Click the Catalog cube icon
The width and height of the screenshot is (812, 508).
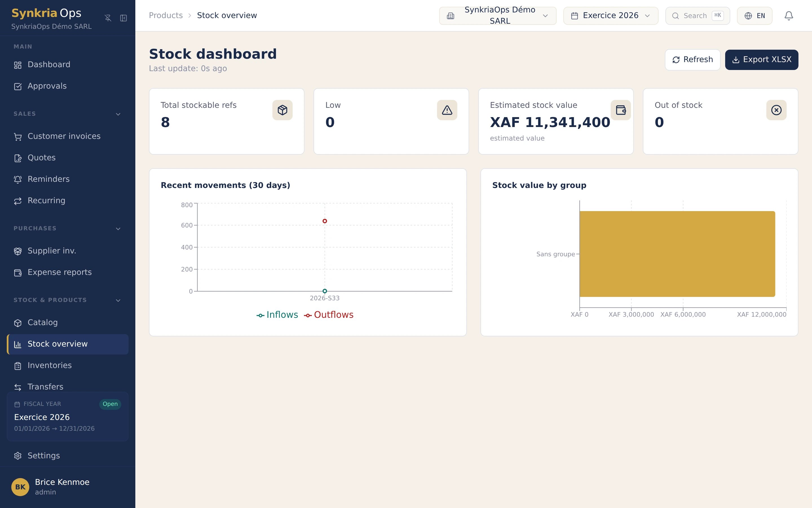coord(18,323)
